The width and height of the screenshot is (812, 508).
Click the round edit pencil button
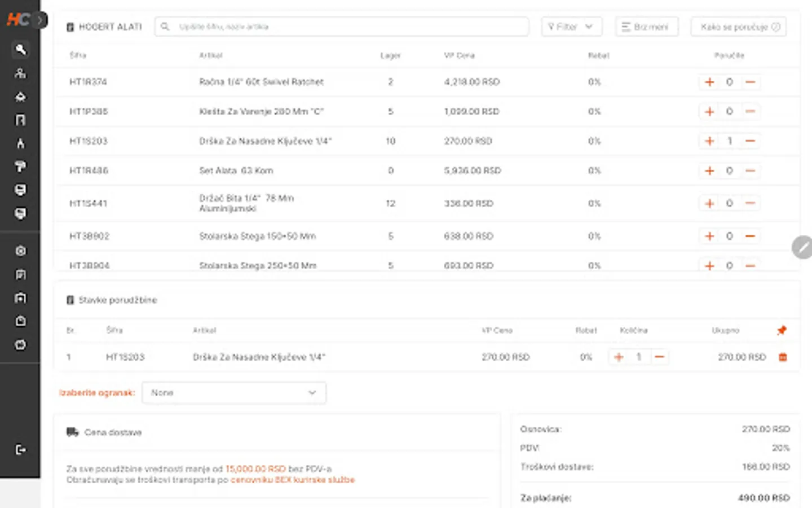(802, 247)
